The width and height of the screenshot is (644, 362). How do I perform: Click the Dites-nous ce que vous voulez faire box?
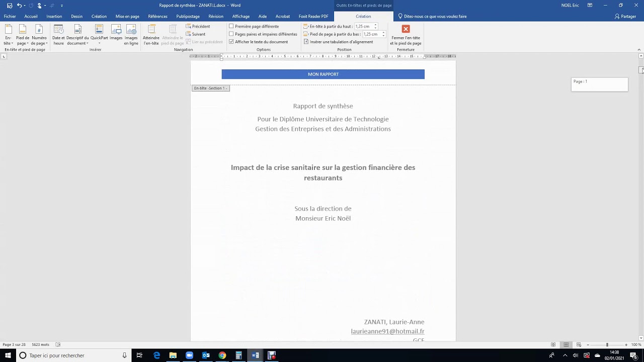[x=433, y=16]
